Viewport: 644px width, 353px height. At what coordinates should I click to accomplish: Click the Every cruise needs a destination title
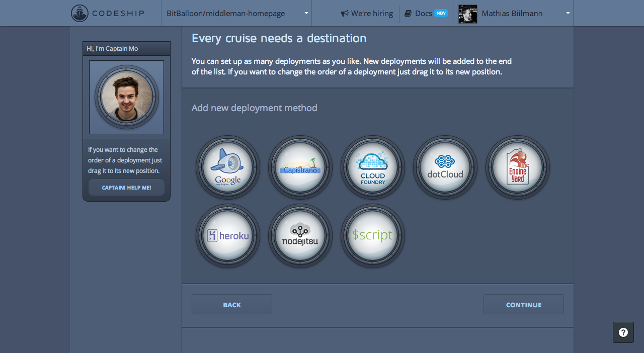click(279, 38)
